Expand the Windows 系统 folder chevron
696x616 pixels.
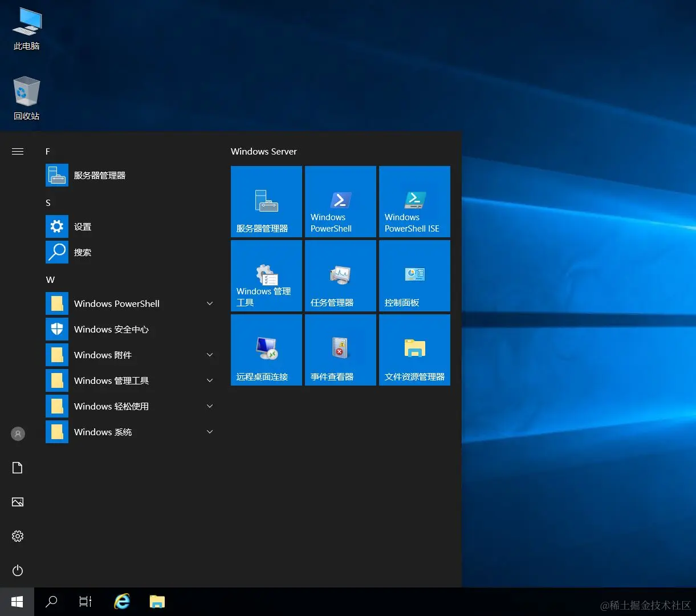tap(210, 432)
